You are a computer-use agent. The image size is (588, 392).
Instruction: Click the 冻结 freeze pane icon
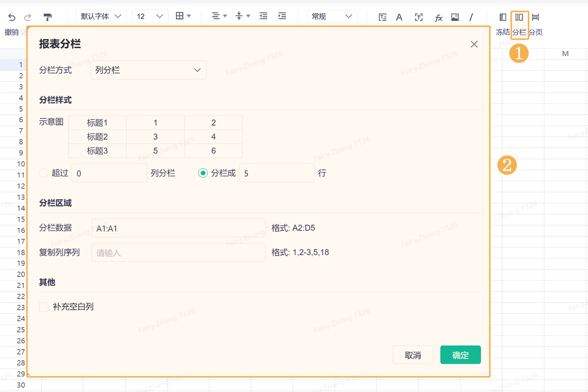pyautogui.click(x=503, y=17)
